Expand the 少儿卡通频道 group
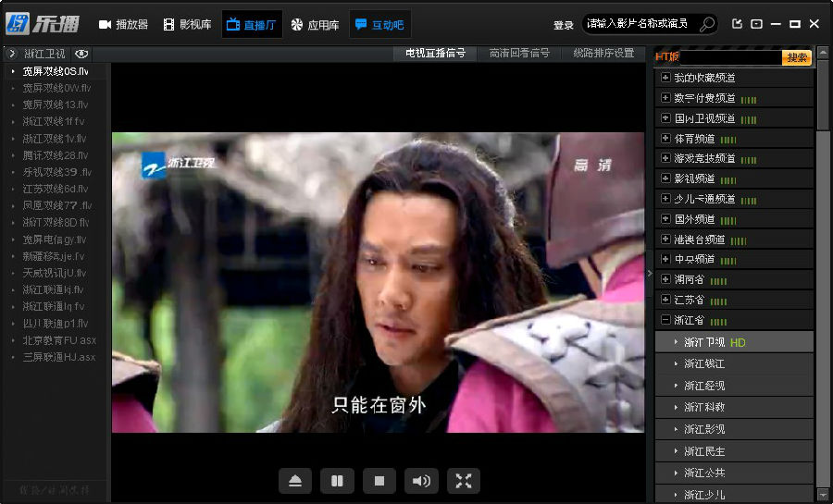 665,199
